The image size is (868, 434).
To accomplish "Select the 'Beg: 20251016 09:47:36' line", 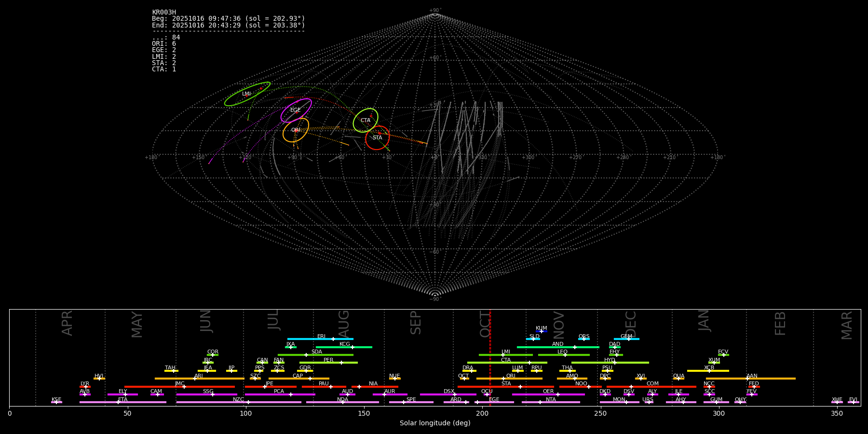I will click(229, 19).
